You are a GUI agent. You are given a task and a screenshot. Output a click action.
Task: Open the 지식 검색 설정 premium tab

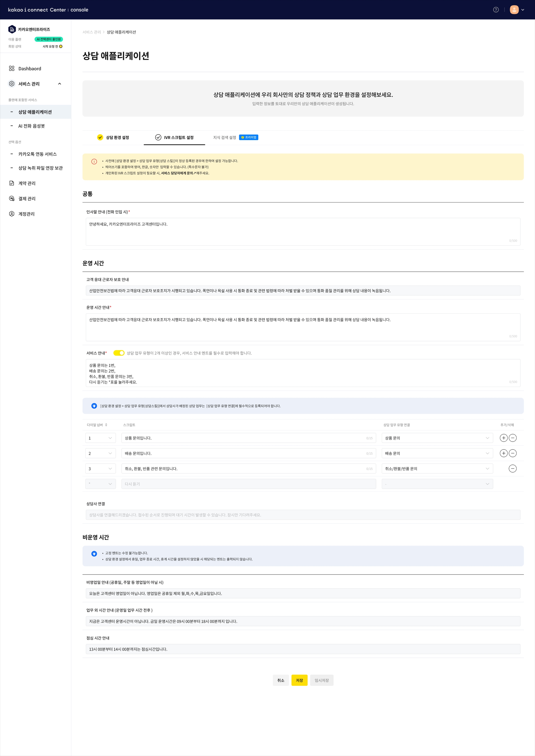(x=225, y=137)
